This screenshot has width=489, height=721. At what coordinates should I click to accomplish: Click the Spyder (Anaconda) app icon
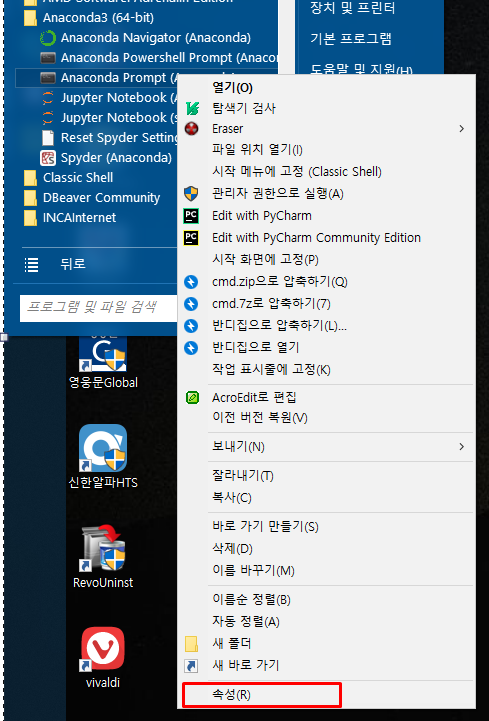coord(48,158)
